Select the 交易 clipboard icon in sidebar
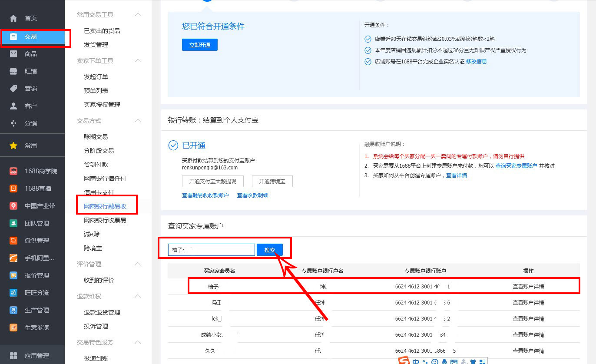Viewport: 596px width, 364px height. [13, 36]
